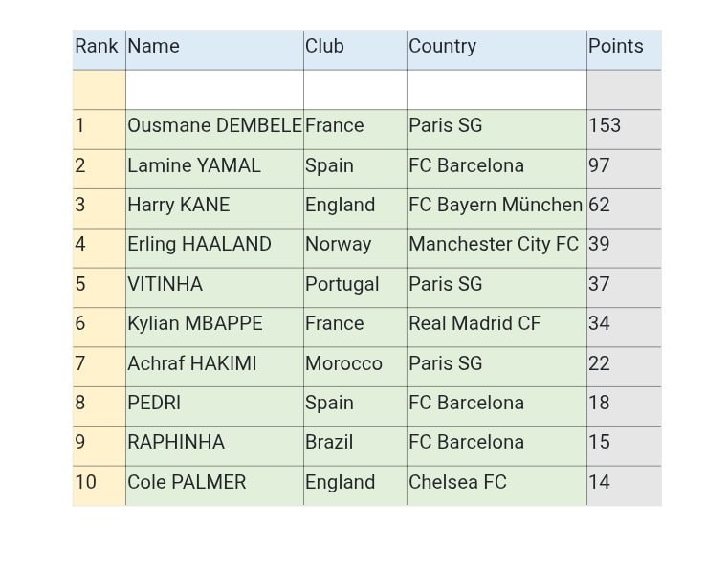Select the Real Madrid CF cell
Viewport: 728px width, 569px height.
click(496, 324)
